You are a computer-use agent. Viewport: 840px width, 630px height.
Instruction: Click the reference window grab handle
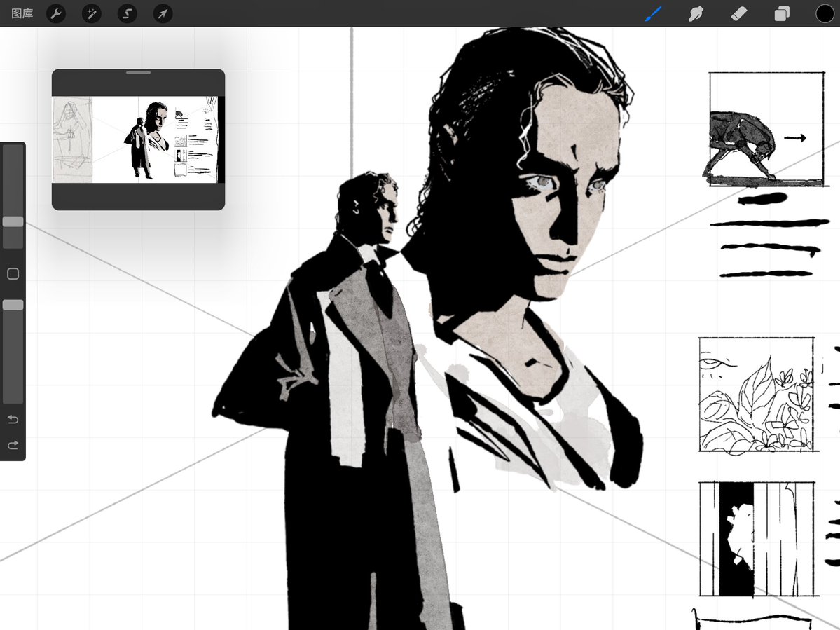click(x=138, y=72)
